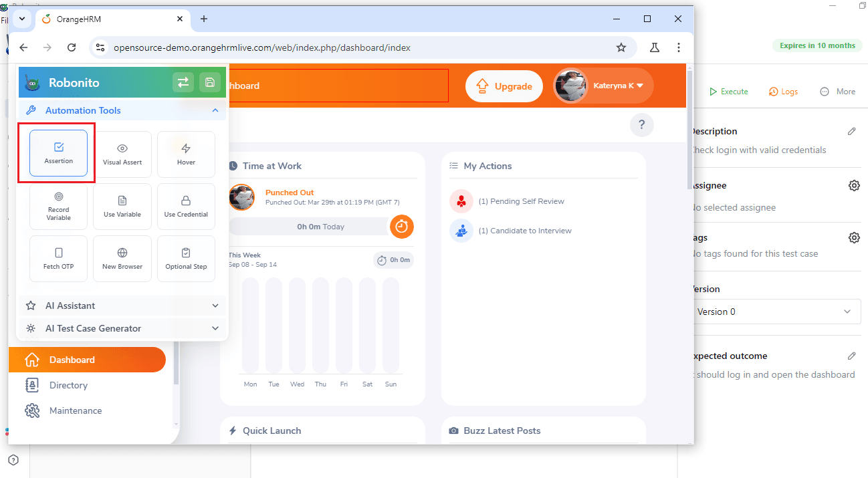This screenshot has height=478, width=868.
Task: Open Pending Self Review action
Action: click(x=521, y=201)
